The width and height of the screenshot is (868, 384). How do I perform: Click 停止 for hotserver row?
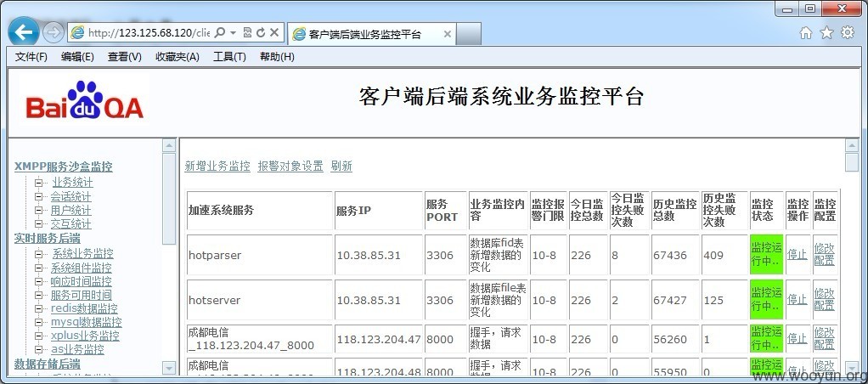coord(798,300)
